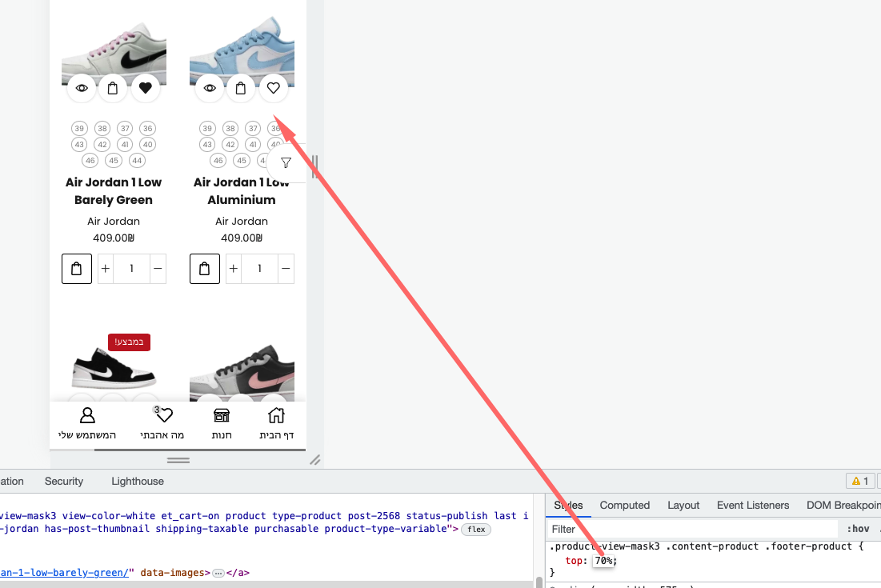This screenshot has width=881, height=588.
Task: Open the Air Jordan 1 Low Aluminium title link
Action: click(242, 191)
